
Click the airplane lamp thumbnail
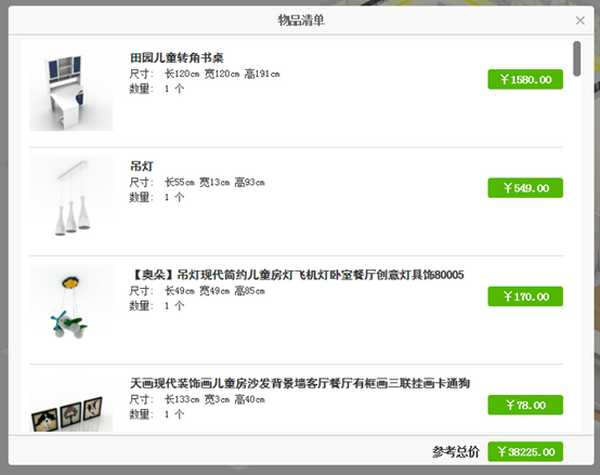(72, 306)
